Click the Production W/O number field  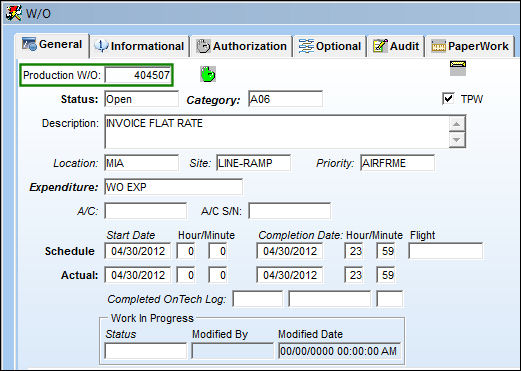coord(138,75)
